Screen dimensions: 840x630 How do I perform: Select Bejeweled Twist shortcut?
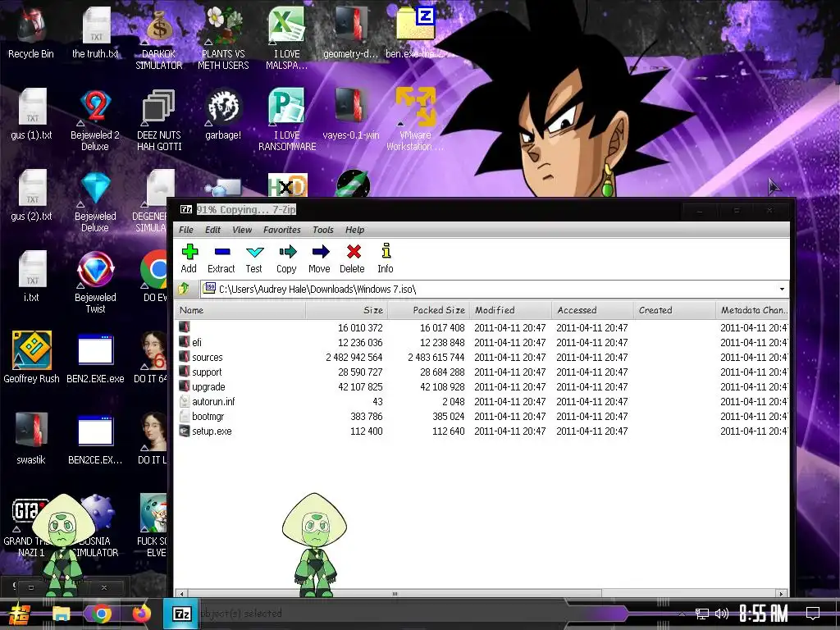95,282
